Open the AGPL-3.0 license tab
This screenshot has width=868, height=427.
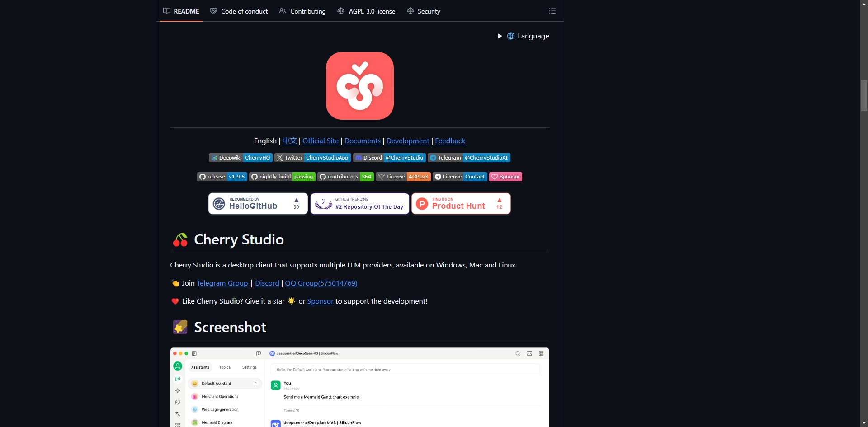[366, 11]
